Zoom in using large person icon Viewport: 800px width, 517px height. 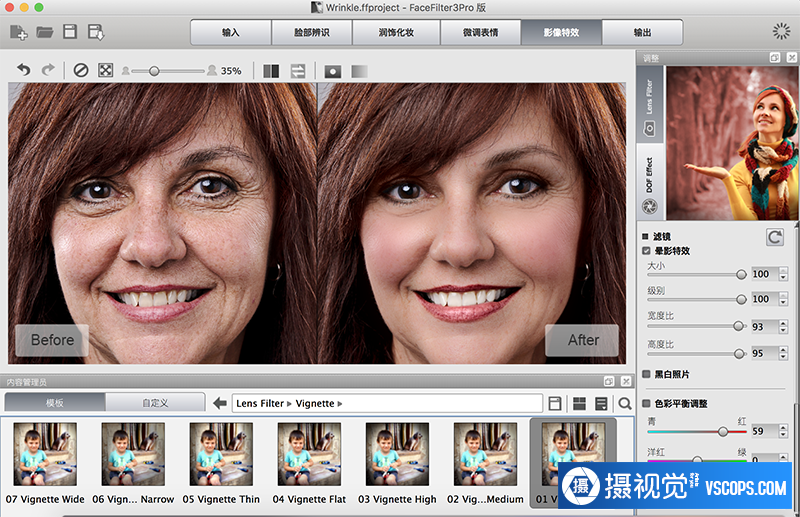[212, 70]
